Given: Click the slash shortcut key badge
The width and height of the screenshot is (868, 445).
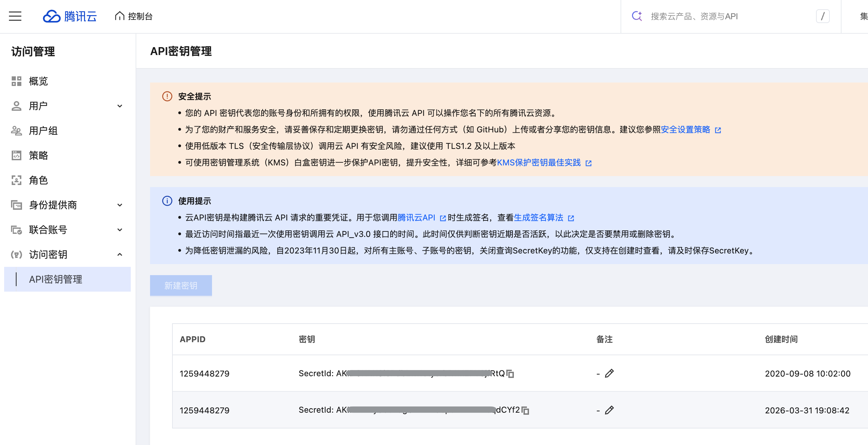Looking at the screenshot, I should [x=823, y=16].
